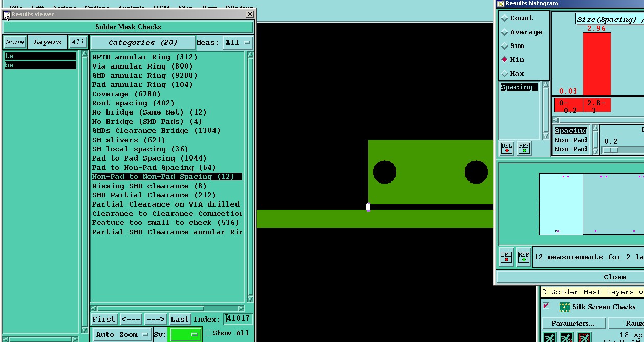Select SMDs Clearance Bridge (1304) category

(156, 130)
